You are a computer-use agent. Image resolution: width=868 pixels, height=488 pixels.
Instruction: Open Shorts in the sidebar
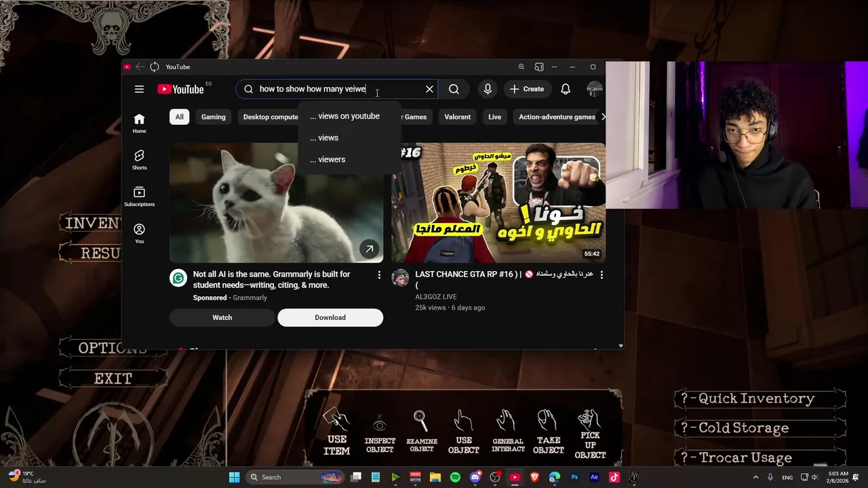(139, 160)
